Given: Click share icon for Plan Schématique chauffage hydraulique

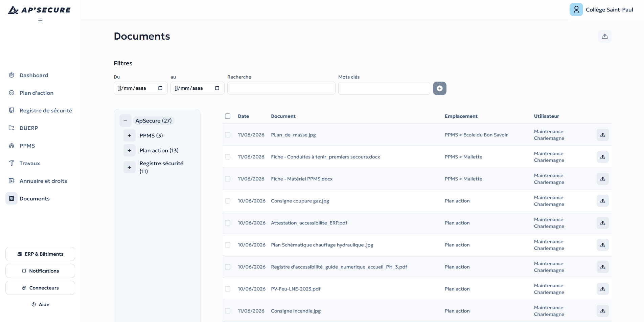Looking at the screenshot, I should point(602,245).
